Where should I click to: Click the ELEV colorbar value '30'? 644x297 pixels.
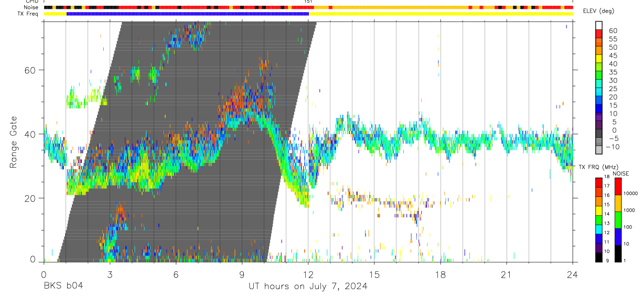tap(613, 80)
